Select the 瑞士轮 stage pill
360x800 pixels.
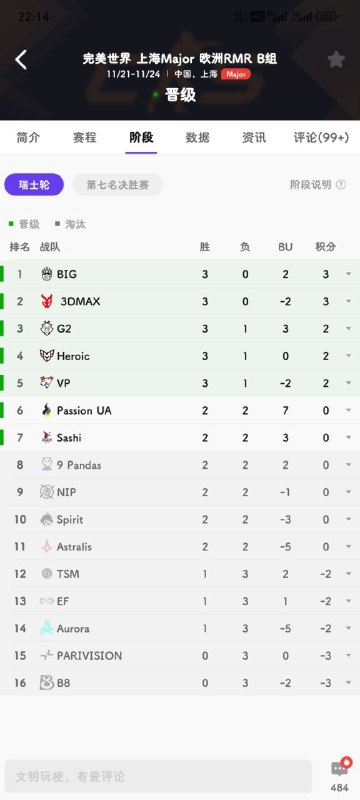[34, 185]
